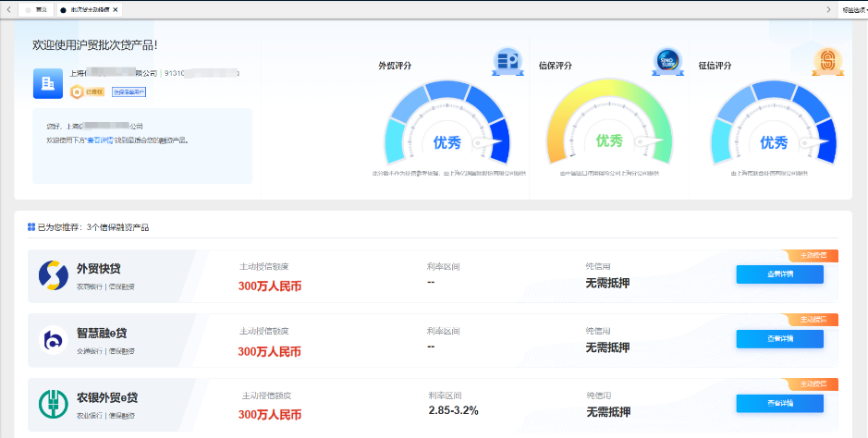
Task: Click the 智慧融e贷 bank logo
Action: [x=54, y=340]
